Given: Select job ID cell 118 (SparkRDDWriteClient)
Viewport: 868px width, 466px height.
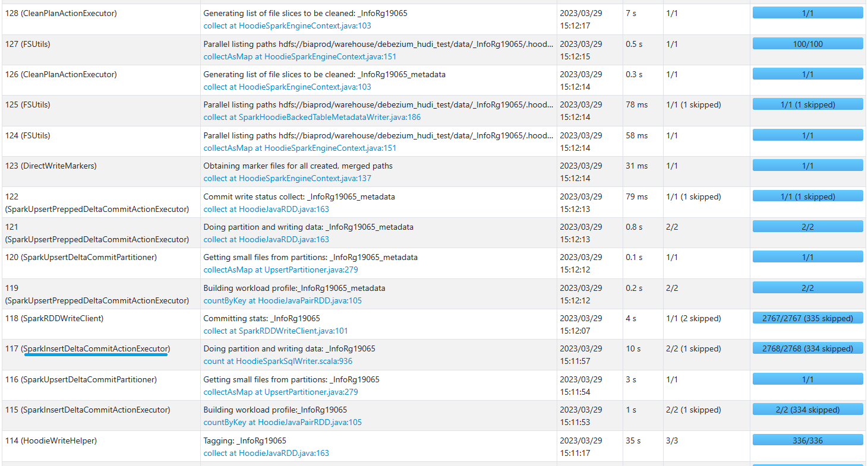Looking at the screenshot, I should [101, 324].
